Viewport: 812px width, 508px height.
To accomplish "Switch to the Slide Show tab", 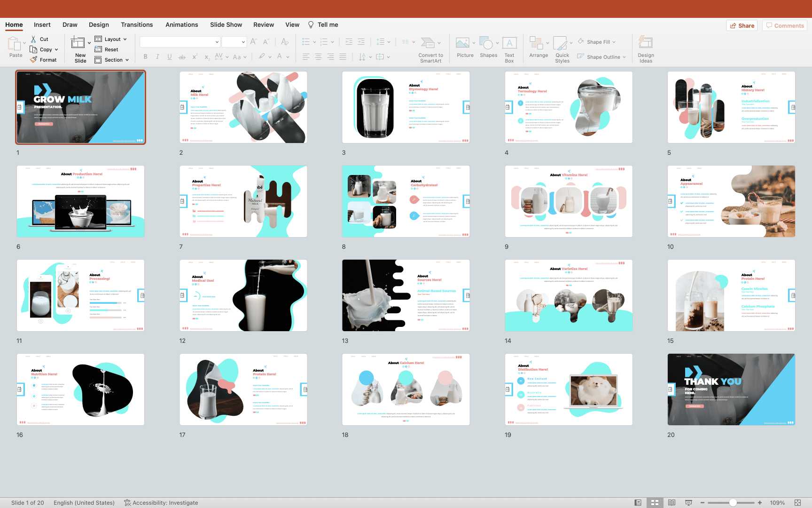I will [x=226, y=24].
